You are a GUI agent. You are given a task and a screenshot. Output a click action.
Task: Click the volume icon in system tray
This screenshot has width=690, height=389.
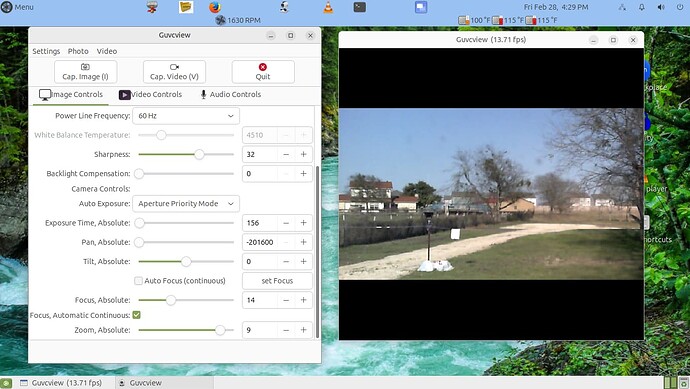coord(661,7)
